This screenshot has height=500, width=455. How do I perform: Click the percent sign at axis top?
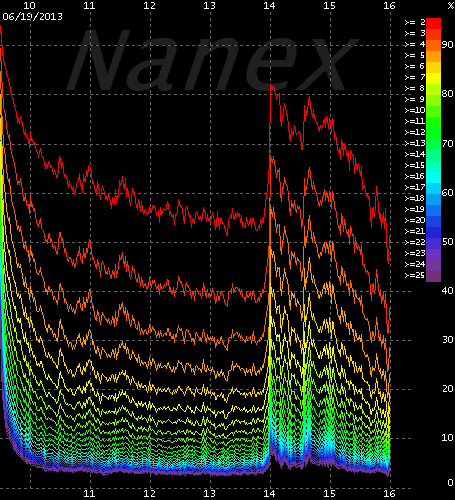450,6
